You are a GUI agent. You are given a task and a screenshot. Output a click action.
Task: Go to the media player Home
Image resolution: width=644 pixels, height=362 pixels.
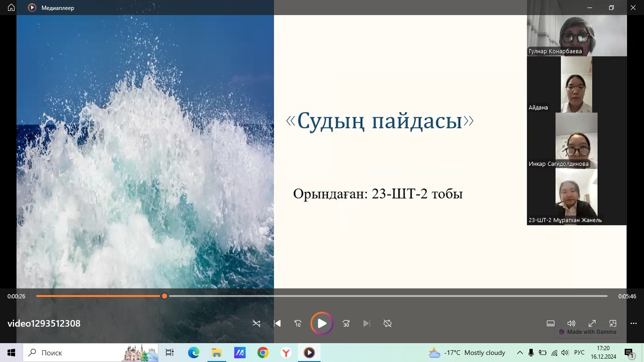tap(11, 8)
